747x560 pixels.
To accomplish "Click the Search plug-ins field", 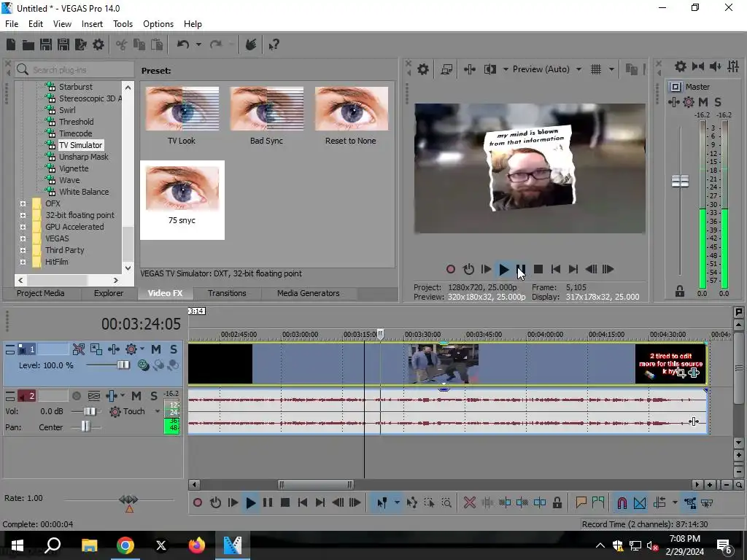I will pyautogui.click(x=74, y=69).
